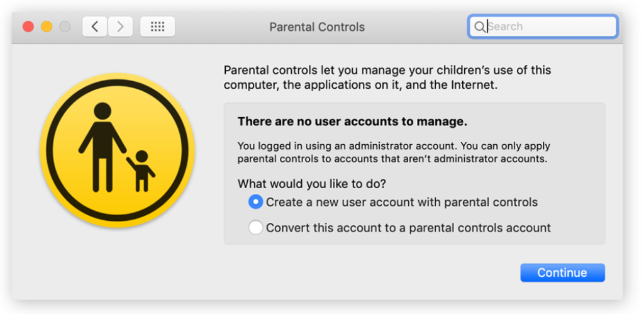Show all System Preferences using grid button
The height and width of the screenshot is (314, 644).
[x=157, y=26]
